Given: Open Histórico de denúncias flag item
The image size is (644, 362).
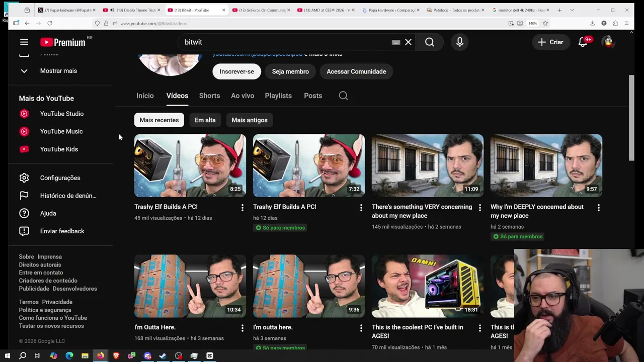Looking at the screenshot, I should (x=60, y=196).
